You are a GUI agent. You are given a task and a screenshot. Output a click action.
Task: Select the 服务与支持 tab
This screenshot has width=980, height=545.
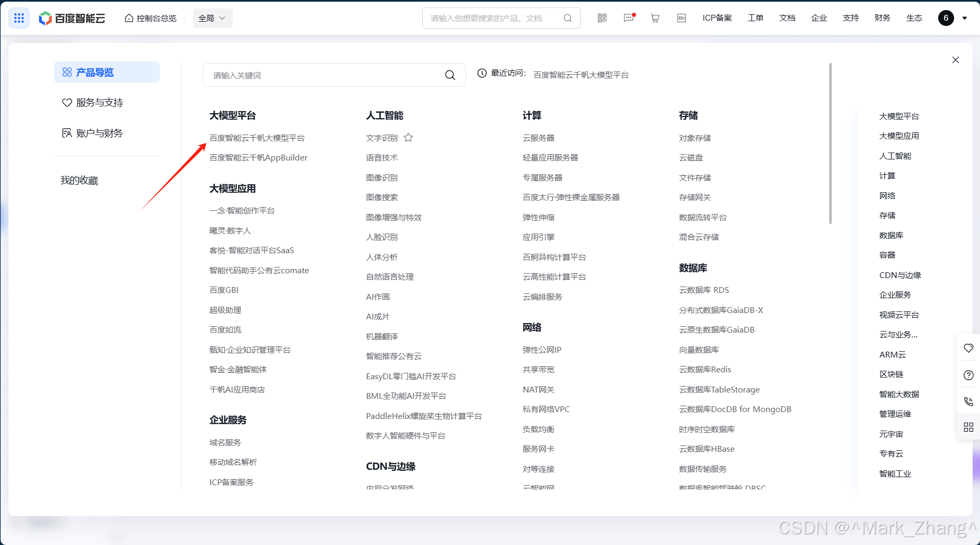(x=93, y=103)
